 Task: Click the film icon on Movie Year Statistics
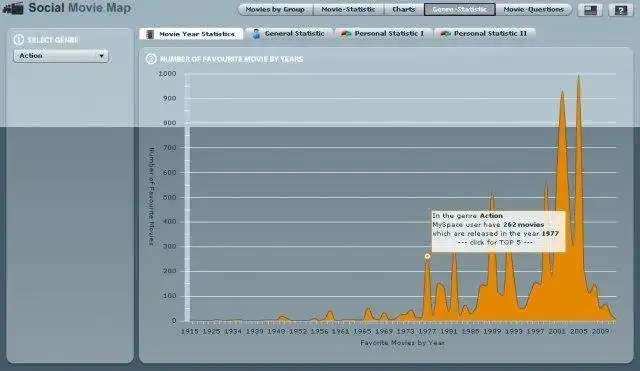click(150, 34)
